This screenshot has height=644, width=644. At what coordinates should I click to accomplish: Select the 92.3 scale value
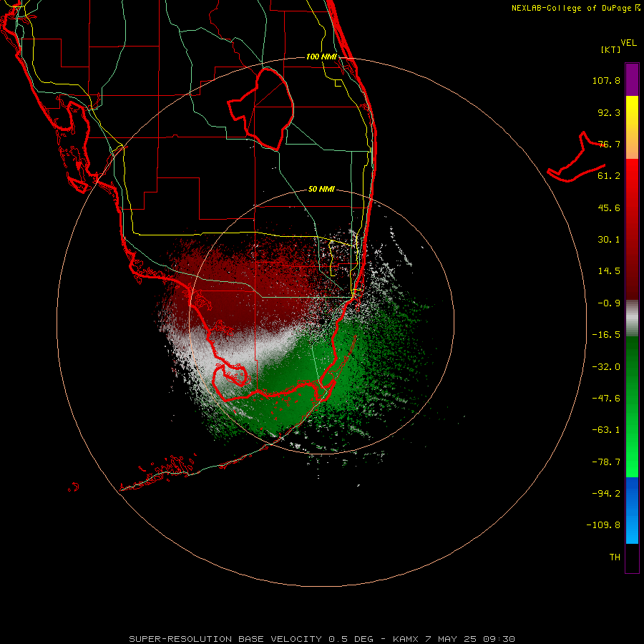[609, 112]
